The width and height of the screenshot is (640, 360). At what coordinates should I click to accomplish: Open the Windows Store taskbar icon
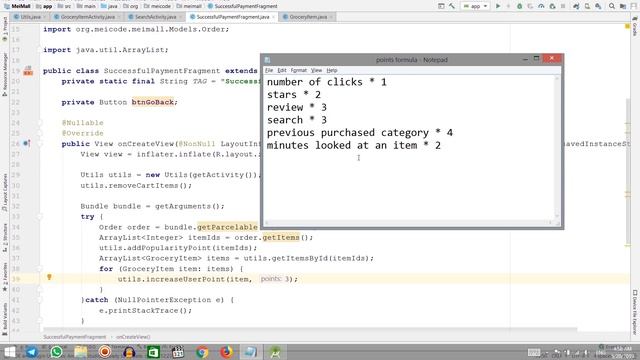tap(153, 352)
